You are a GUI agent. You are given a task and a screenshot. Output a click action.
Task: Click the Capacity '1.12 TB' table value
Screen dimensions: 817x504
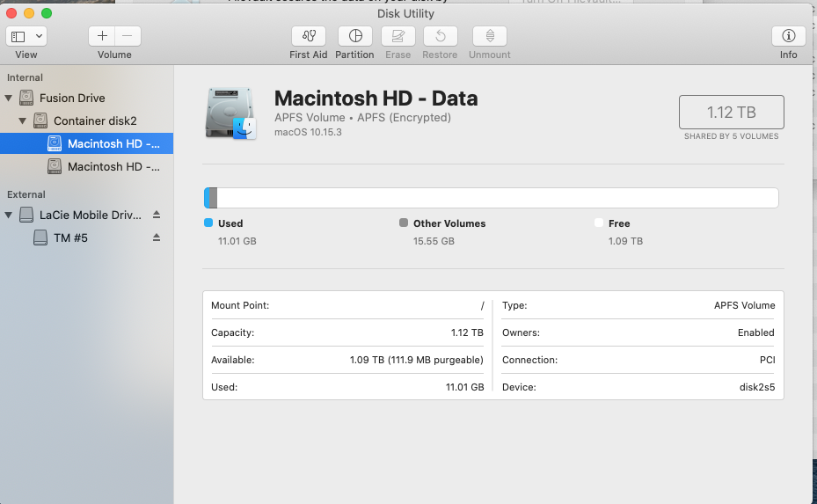coord(467,332)
